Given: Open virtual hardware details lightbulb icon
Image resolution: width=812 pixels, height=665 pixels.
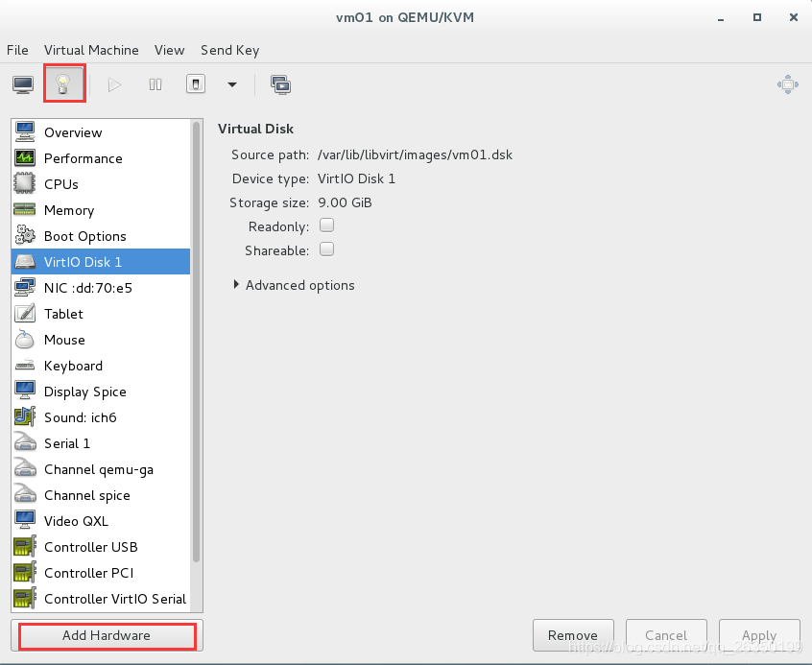Looking at the screenshot, I should click(x=63, y=83).
